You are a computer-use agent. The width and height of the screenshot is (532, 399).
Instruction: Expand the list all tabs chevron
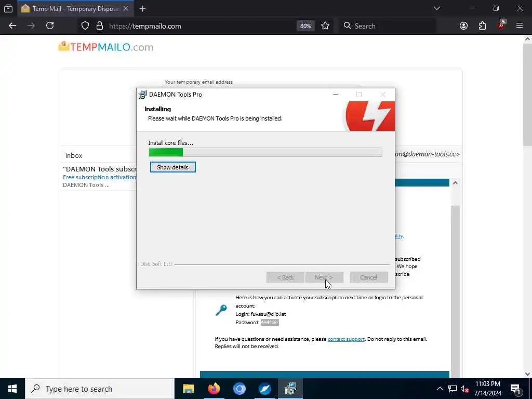pyautogui.click(x=437, y=8)
